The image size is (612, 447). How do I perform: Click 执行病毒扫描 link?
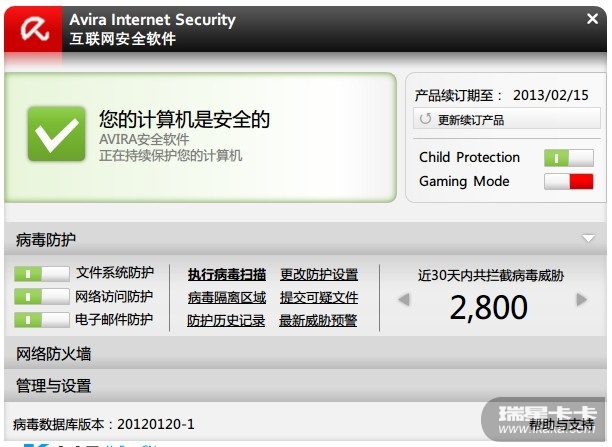(227, 274)
